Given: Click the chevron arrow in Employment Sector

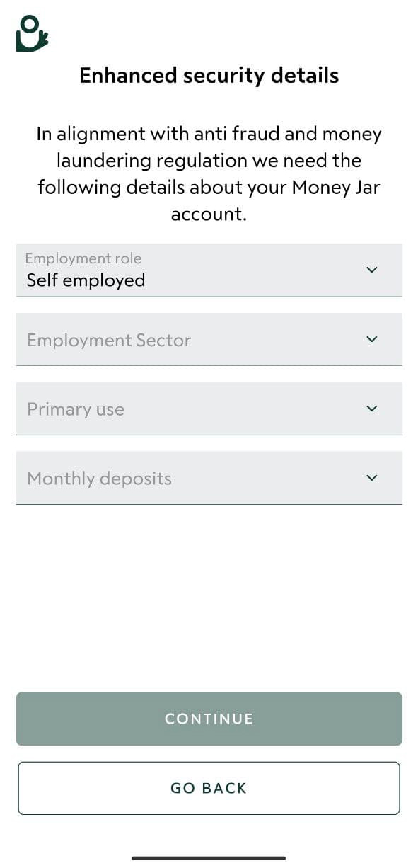Looking at the screenshot, I should tap(372, 339).
